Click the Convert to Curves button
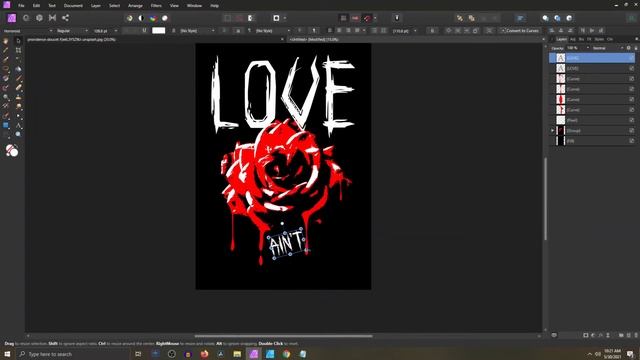640x360 pixels. tap(520, 31)
